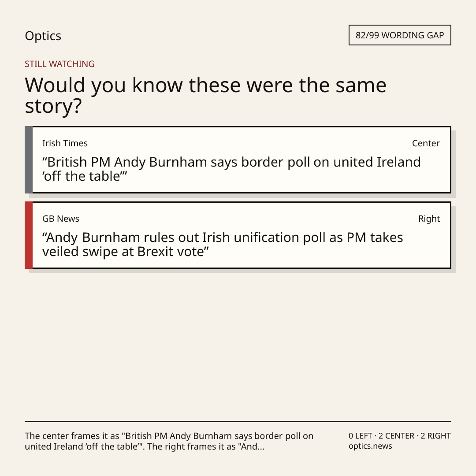Click the Right bias label
The width and height of the screenshot is (476, 476).
click(429, 219)
